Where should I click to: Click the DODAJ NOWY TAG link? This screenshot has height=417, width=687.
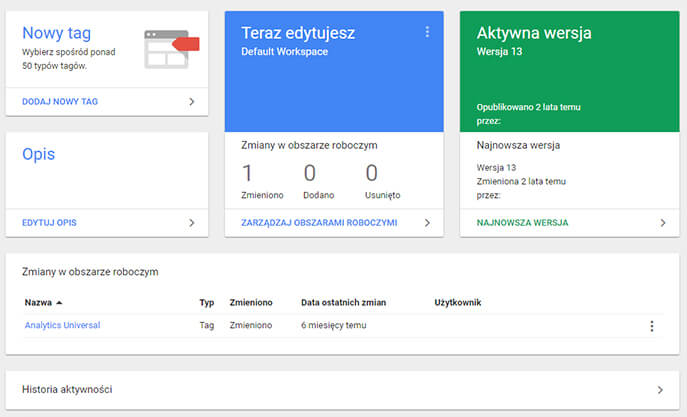pyautogui.click(x=60, y=102)
